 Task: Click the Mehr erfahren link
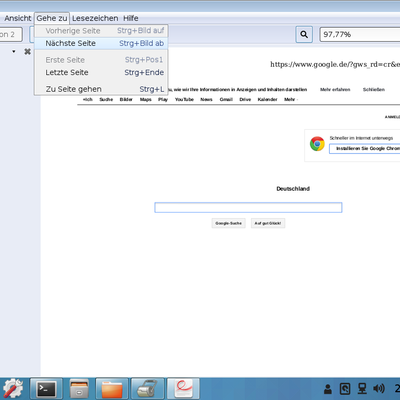point(335,90)
